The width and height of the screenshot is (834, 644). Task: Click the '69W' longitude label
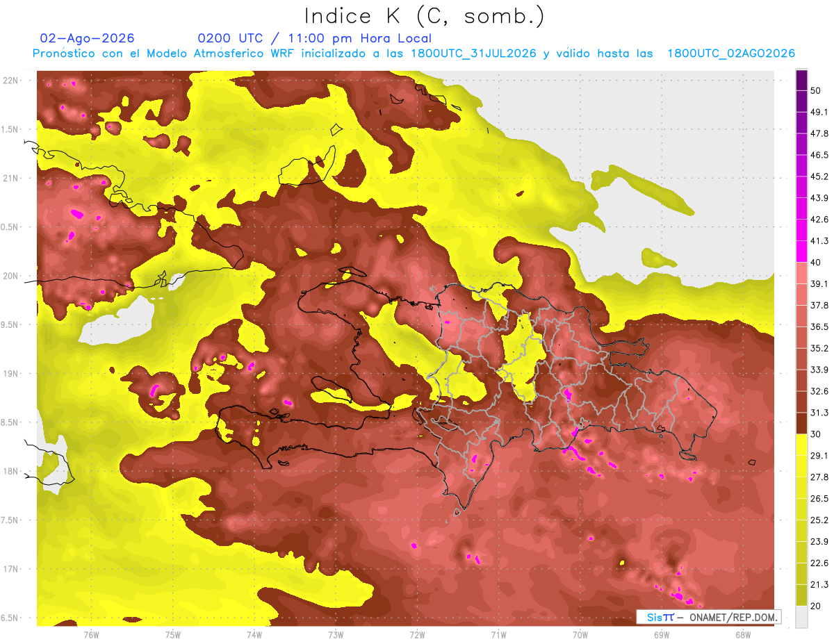(x=661, y=634)
